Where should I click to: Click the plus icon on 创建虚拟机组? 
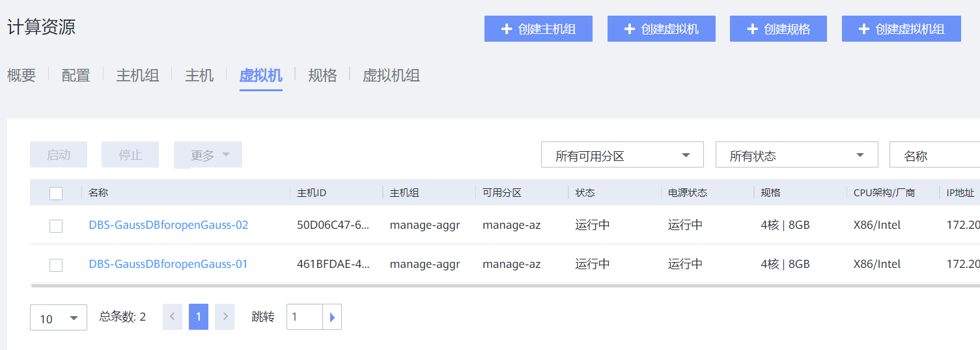tap(864, 29)
